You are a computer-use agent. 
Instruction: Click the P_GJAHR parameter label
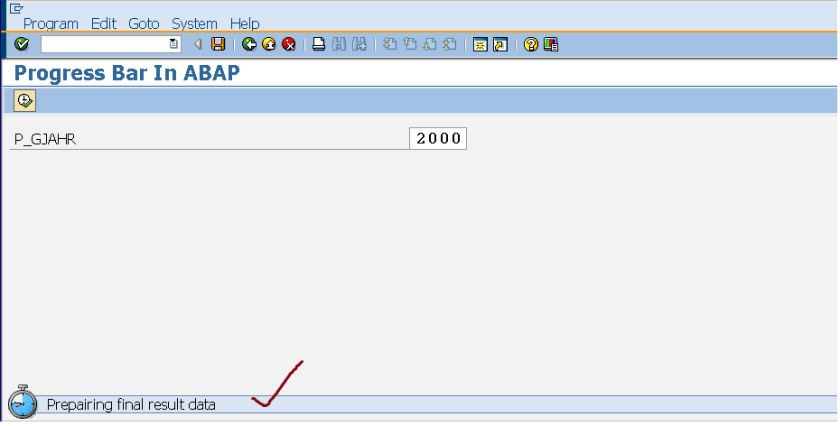coord(45,139)
